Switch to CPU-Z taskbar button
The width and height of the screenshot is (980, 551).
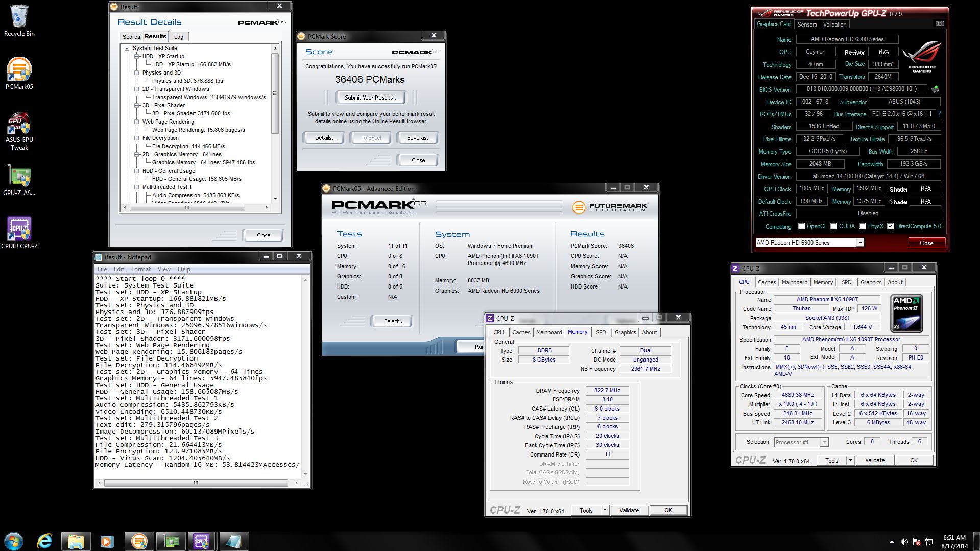[202, 541]
